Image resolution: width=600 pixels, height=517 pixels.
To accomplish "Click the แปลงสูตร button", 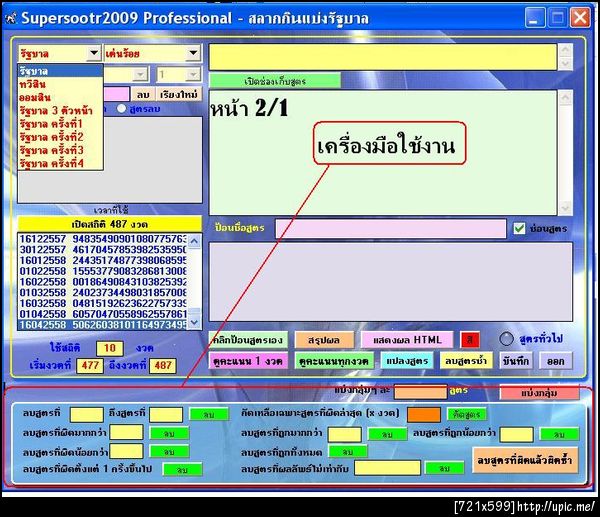I will coord(407,361).
